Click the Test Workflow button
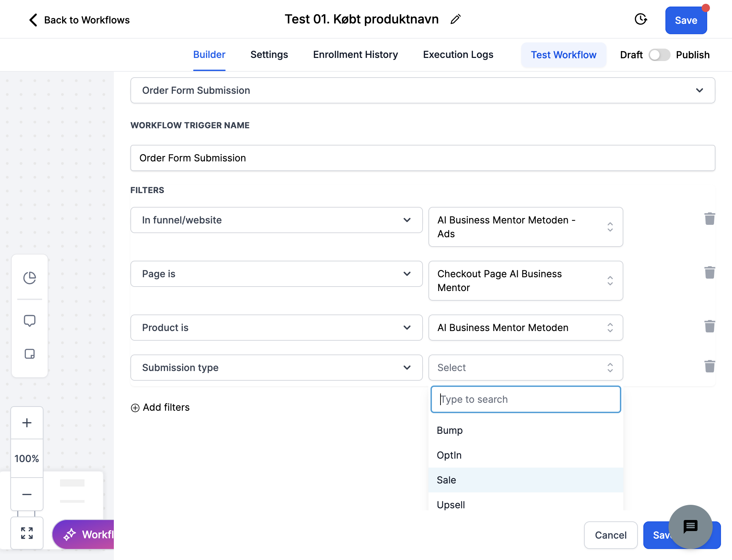The image size is (732, 560). [564, 55]
